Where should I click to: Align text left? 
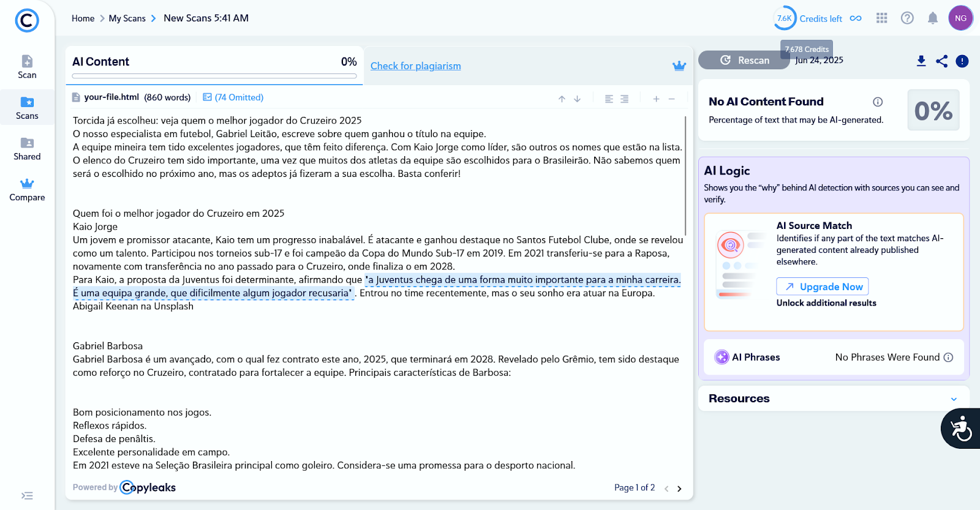(609, 99)
